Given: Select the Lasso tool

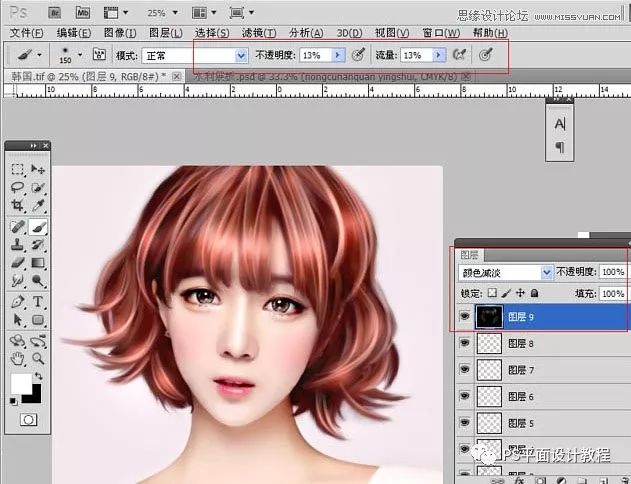Looking at the screenshot, I should point(18,187).
